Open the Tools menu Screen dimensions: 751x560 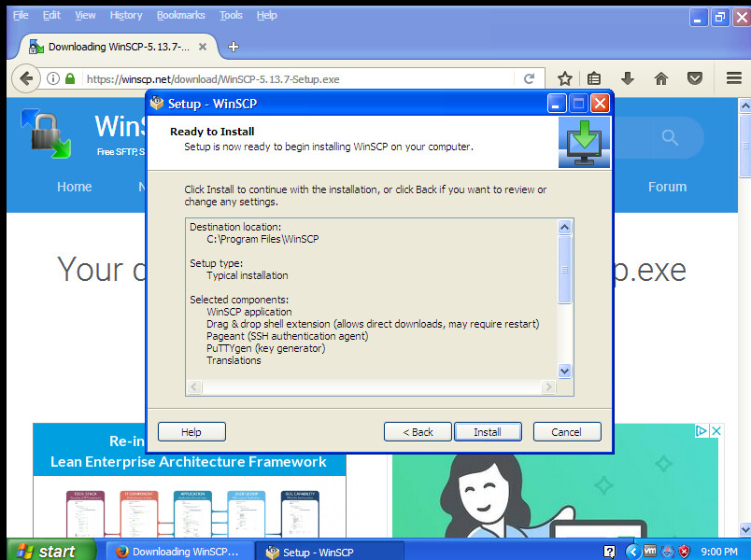pyautogui.click(x=231, y=15)
